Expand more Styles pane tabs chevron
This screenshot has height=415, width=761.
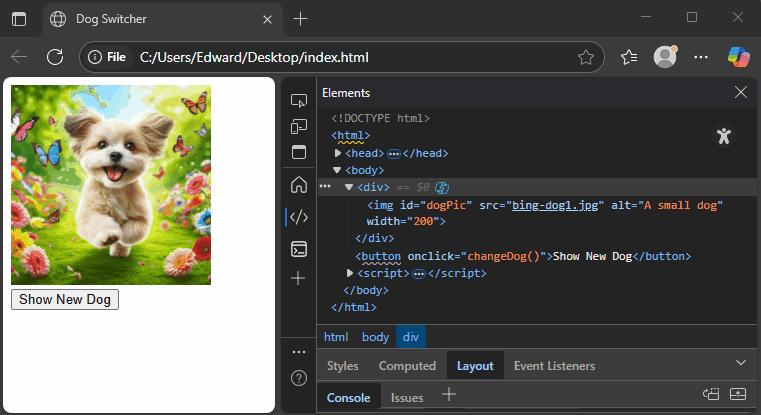741,363
